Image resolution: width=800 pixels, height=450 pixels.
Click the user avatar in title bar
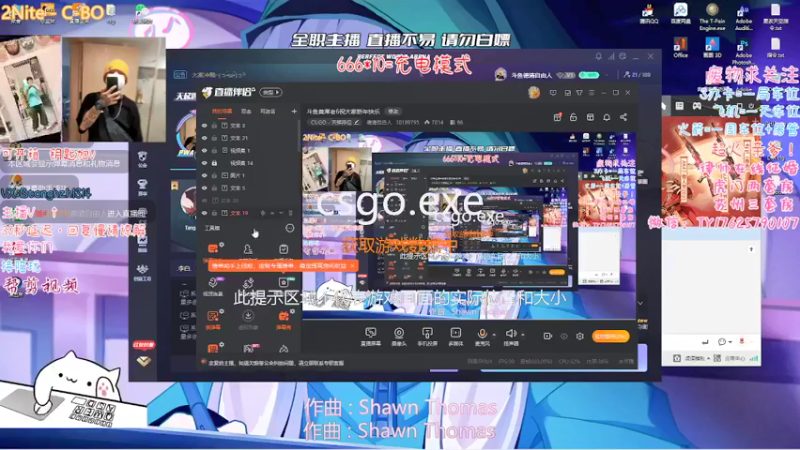coord(534,92)
